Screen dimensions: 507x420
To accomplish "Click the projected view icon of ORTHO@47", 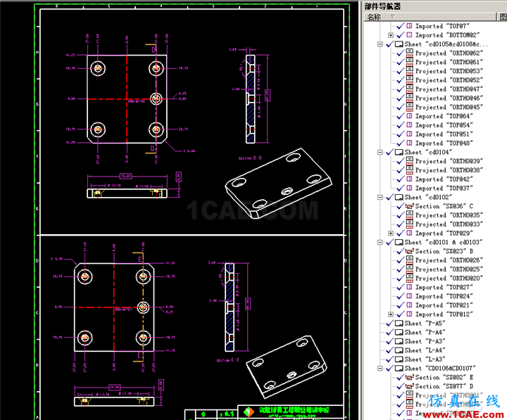I will click(x=409, y=89).
